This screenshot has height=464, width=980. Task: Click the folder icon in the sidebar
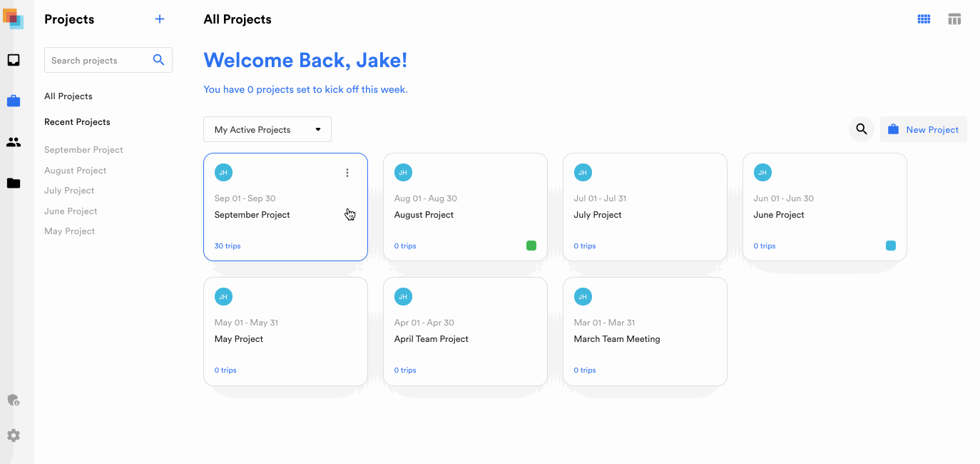pyautogui.click(x=13, y=183)
